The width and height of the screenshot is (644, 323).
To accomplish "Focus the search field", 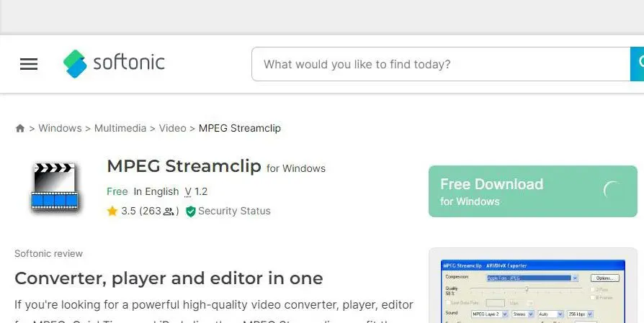I will (441, 64).
